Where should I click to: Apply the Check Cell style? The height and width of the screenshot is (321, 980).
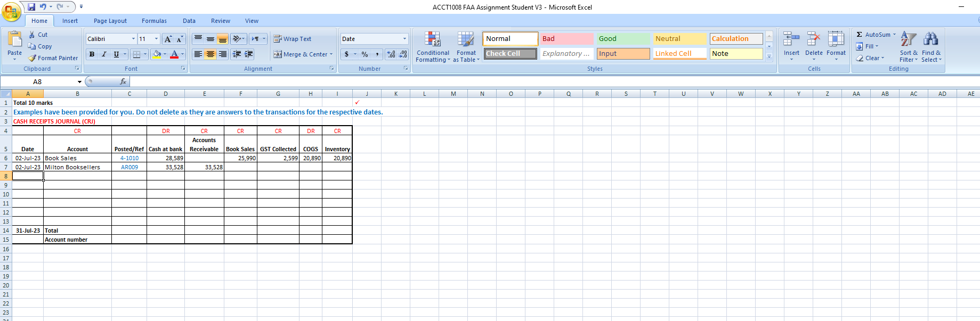(510, 54)
